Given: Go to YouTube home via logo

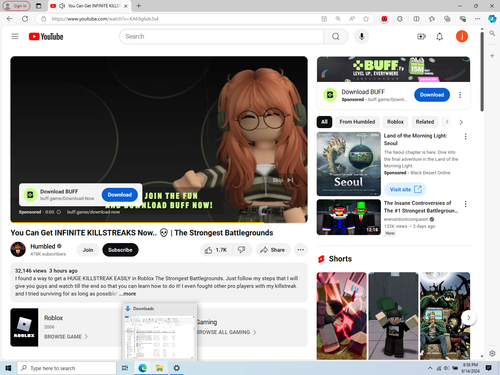Looking at the screenshot, I should 46,36.
